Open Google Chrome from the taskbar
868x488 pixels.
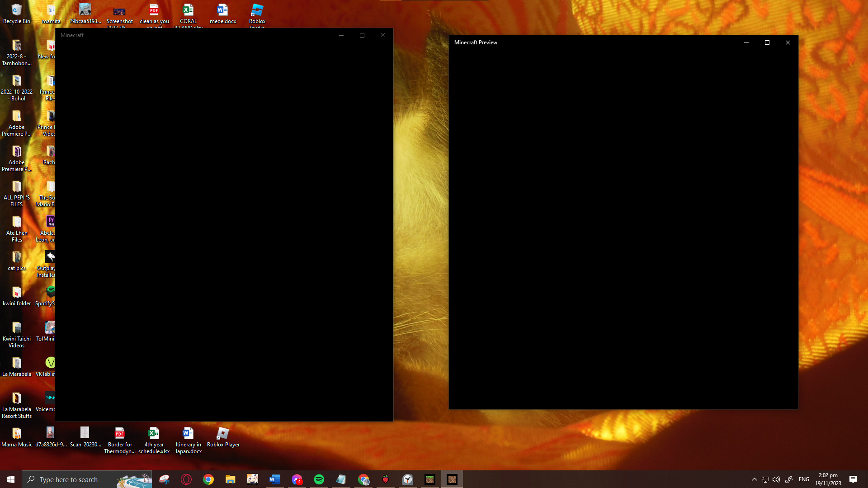pos(208,479)
